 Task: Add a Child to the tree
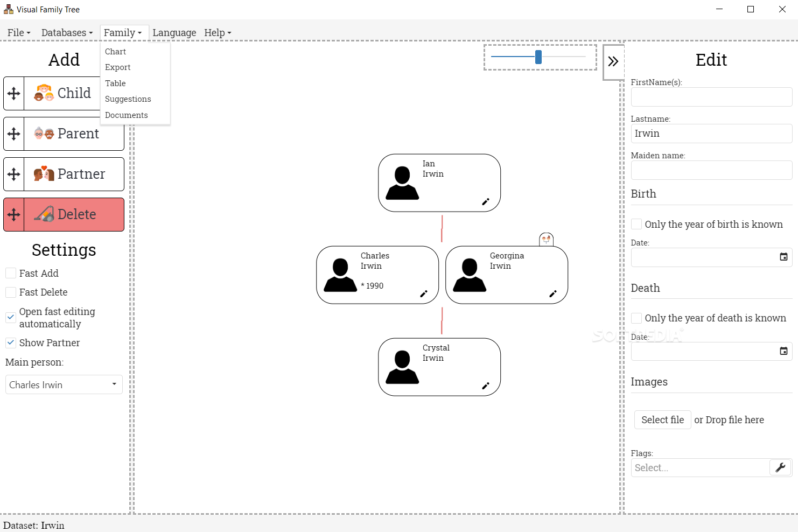click(62, 93)
